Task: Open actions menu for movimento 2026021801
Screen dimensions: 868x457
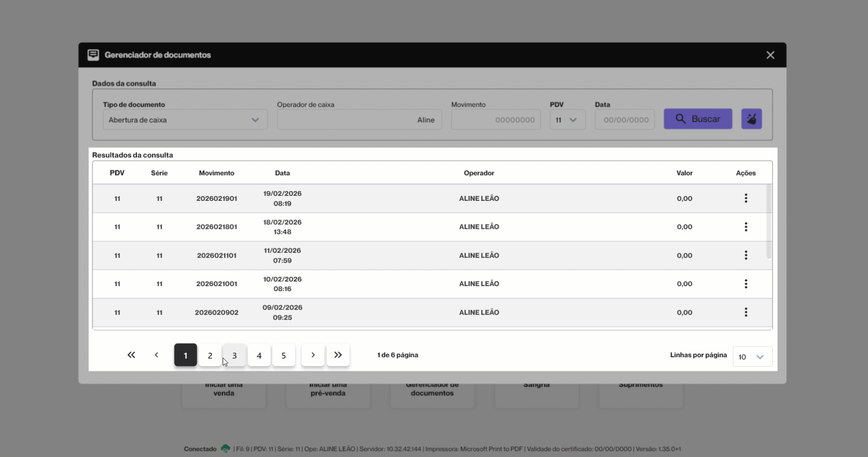Action: click(746, 227)
